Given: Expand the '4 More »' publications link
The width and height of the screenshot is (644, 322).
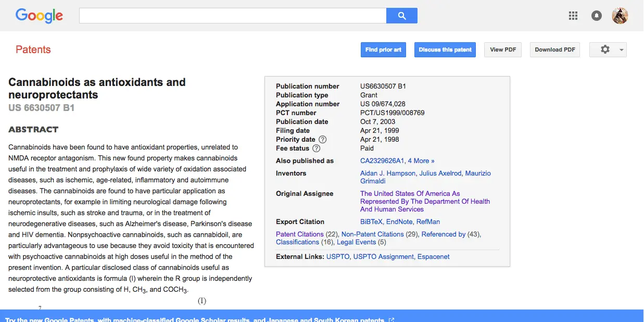Looking at the screenshot, I should point(421,161).
